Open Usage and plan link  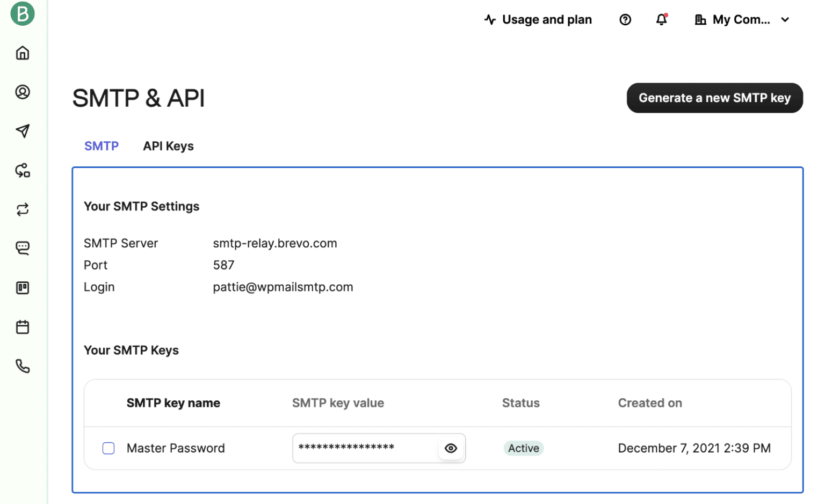pos(538,20)
